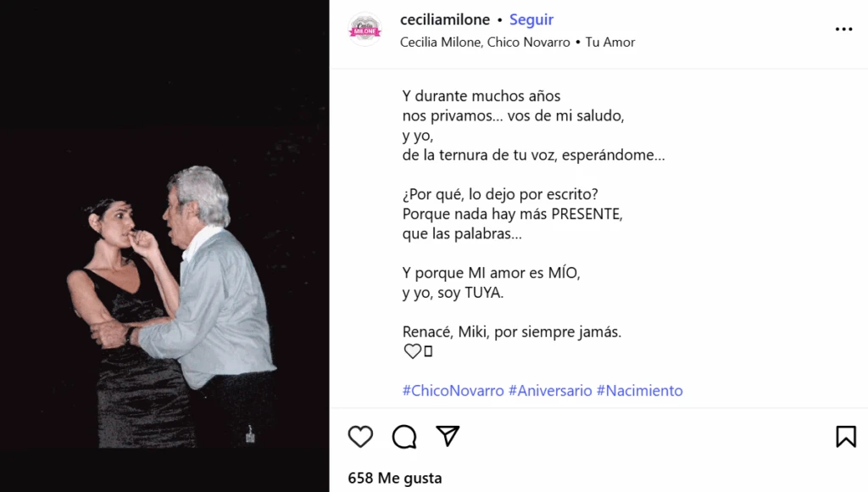Open comments with the speech bubble icon
This screenshot has width=868, height=492.
point(404,437)
